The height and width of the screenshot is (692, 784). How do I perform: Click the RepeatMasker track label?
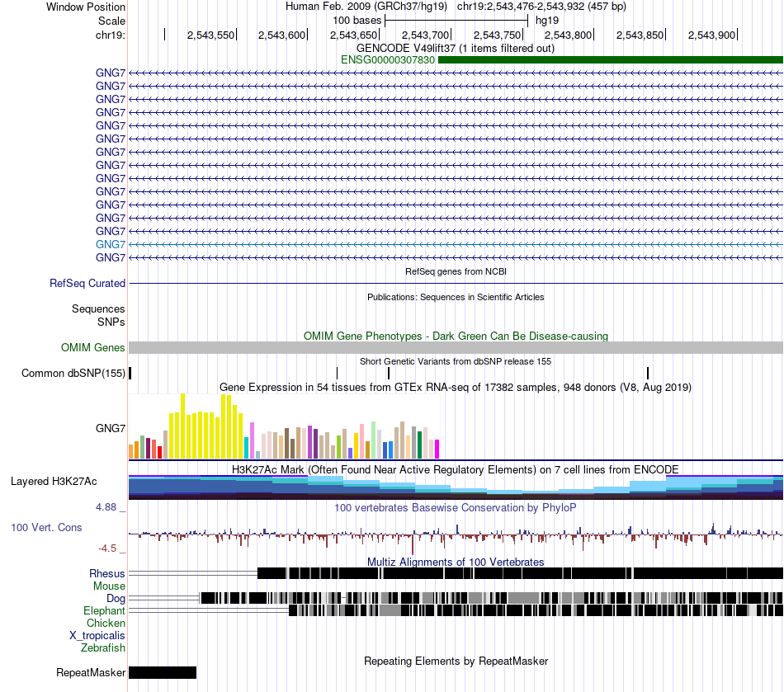(91, 672)
